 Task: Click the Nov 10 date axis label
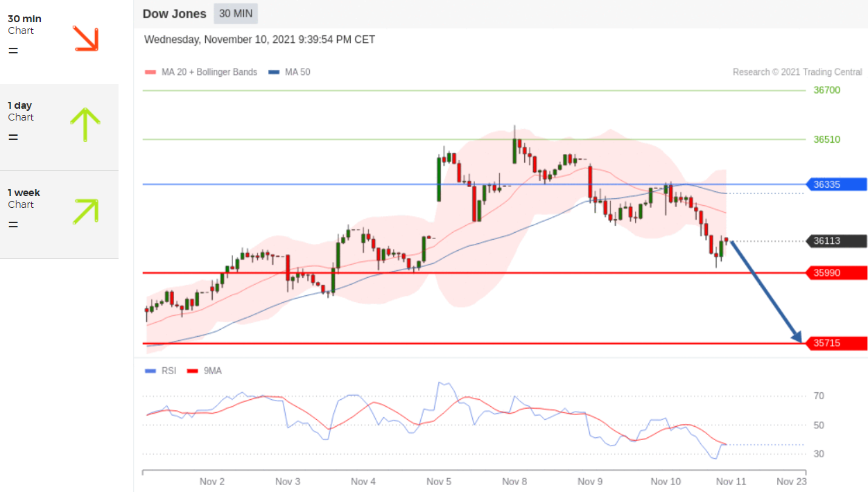click(x=666, y=482)
